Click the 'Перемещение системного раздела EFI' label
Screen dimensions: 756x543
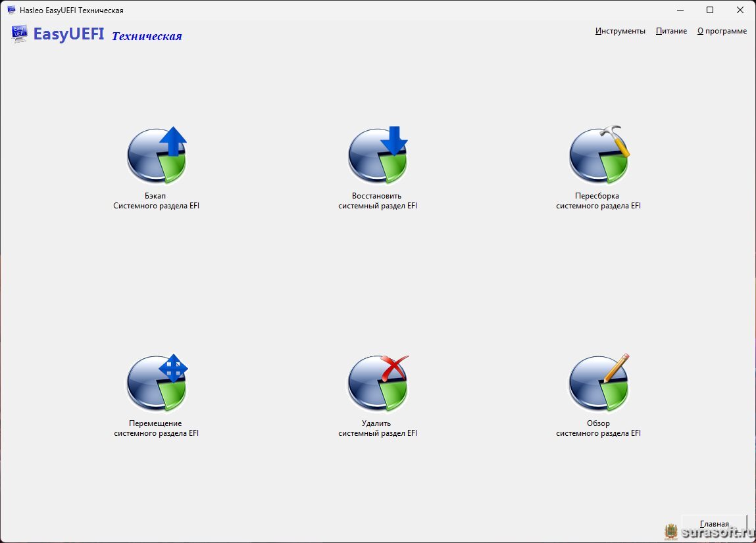[x=156, y=429]
